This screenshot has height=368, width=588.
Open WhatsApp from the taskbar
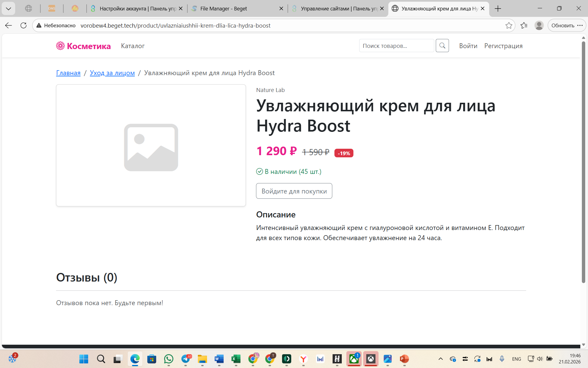(x=168, y=359)
